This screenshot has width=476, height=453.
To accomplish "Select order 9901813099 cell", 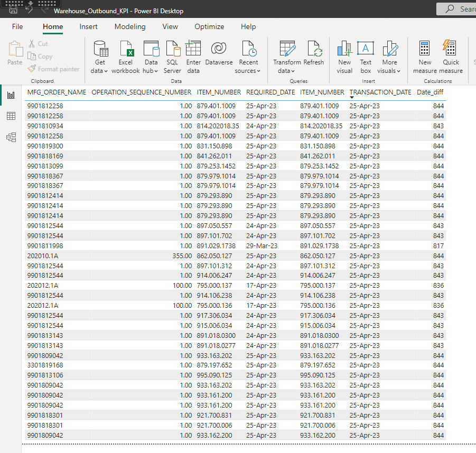I will (45, 166).
